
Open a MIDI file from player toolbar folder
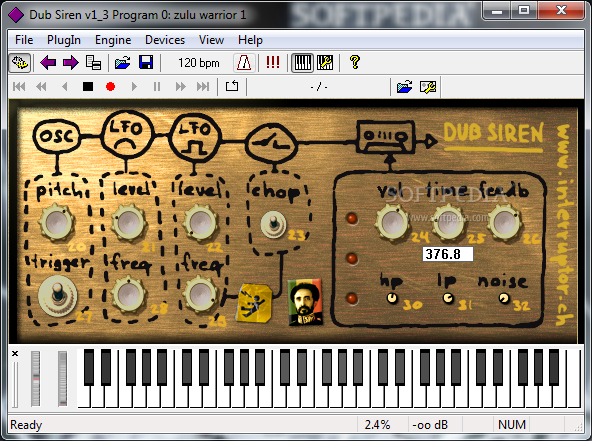(x=404, y=86)
